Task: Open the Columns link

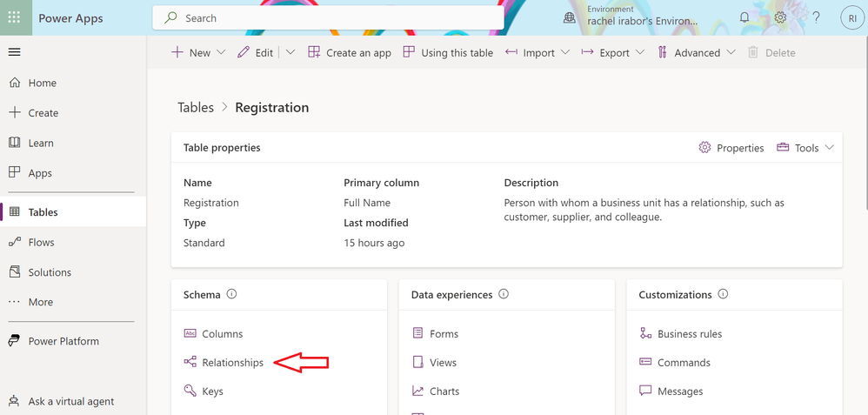Action: [223, 334]
